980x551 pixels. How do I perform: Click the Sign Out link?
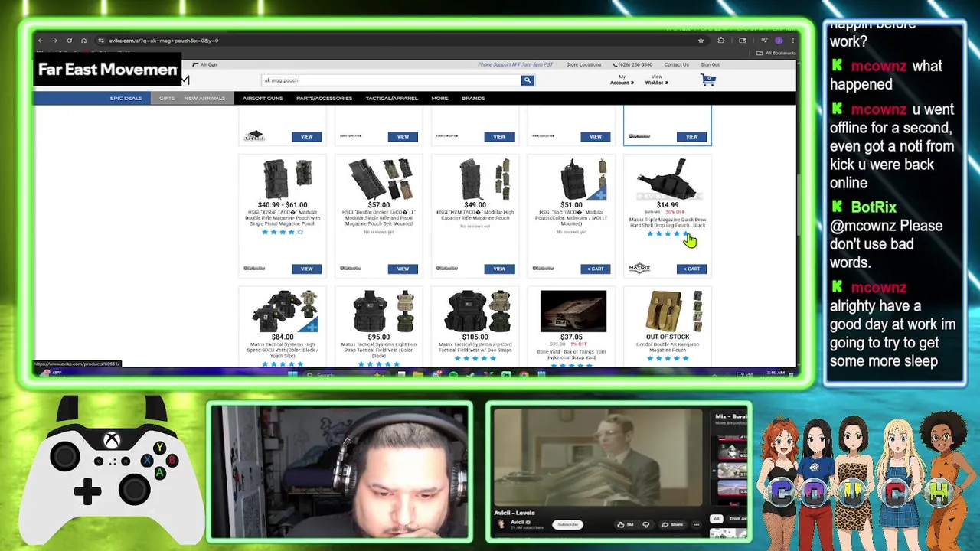[710, 64]
